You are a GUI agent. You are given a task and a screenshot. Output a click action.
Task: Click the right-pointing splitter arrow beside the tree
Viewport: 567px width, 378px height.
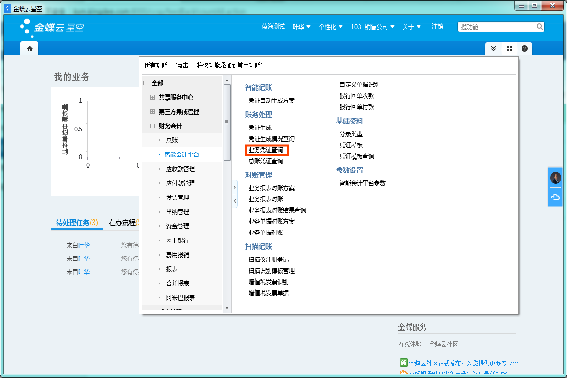tap(235, 187)
